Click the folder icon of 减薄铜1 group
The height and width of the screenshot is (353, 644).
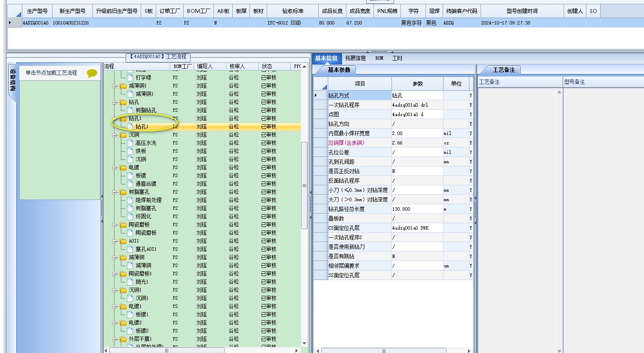123,86
